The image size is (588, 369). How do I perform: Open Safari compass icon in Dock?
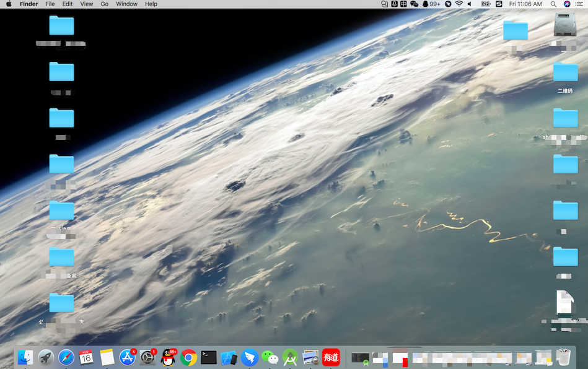tap(66, 357)
